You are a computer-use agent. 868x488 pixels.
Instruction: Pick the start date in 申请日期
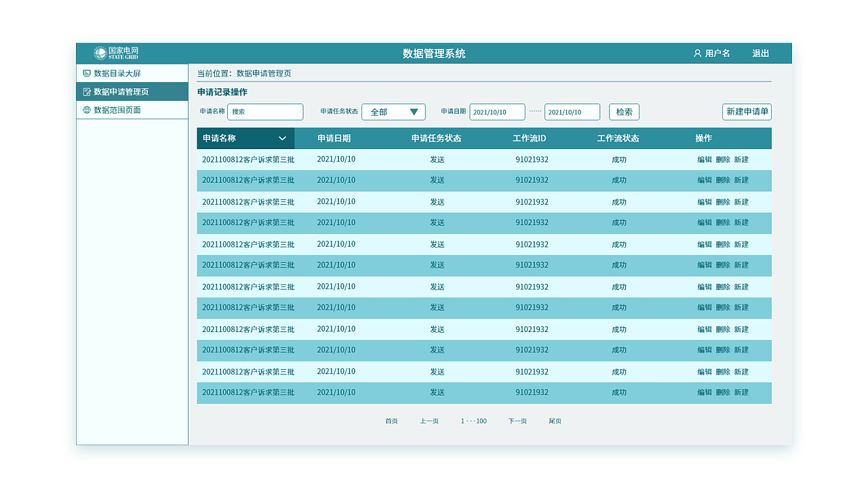(497, 112)
